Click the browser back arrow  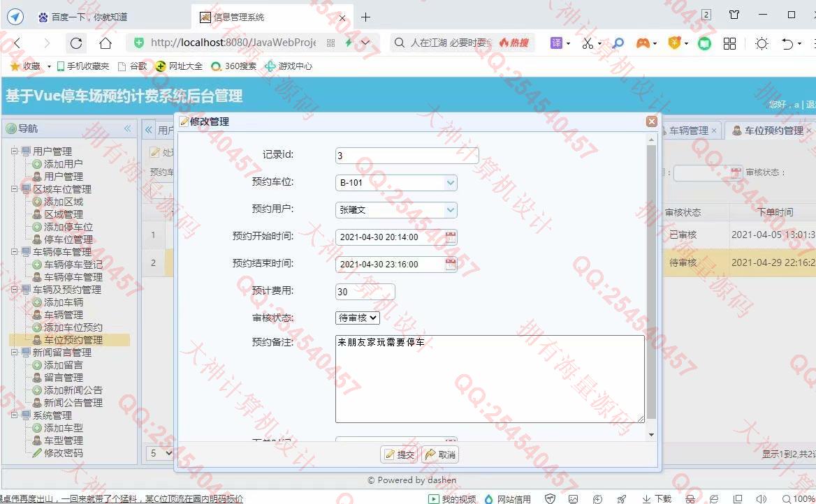pos(17,43)
